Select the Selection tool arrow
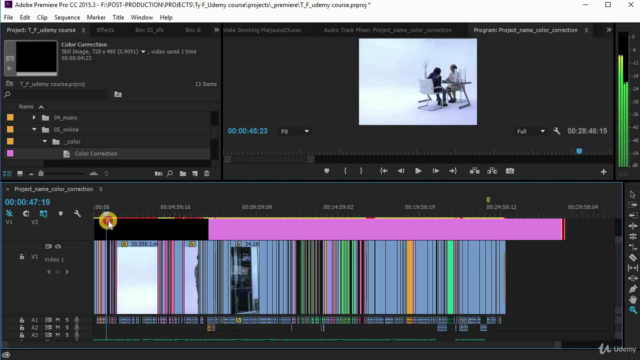The image size is (640, 360). tap(632, 195)
